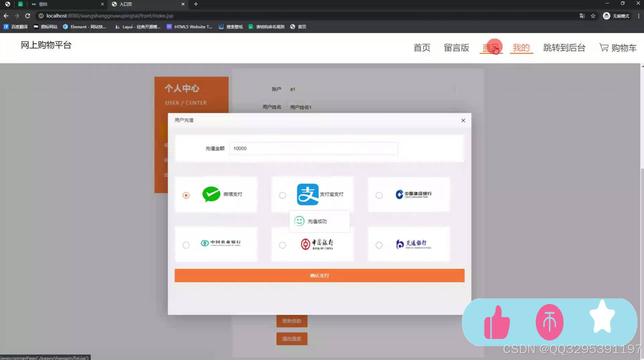The image size is (644, 360).
Task: Close the 用户充值 dialog
Action: pyautogui.click(x=463, y=120)
